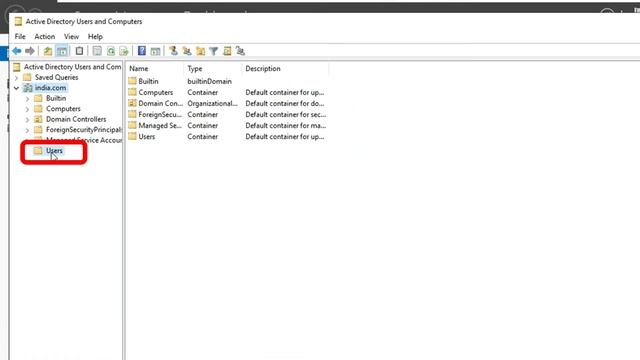640x360 pixels.
Task: Select ForeignSecurityPrincipals in the console tree
Action: click(83, 130)
